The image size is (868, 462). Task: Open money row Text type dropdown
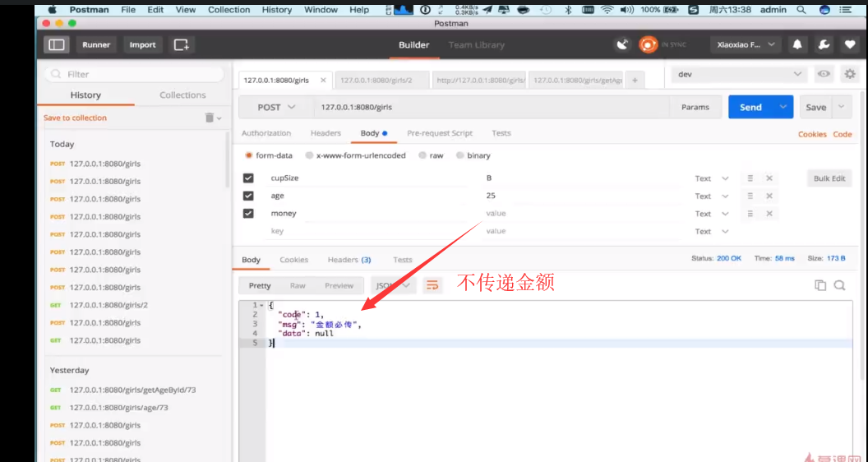point(711,214)
